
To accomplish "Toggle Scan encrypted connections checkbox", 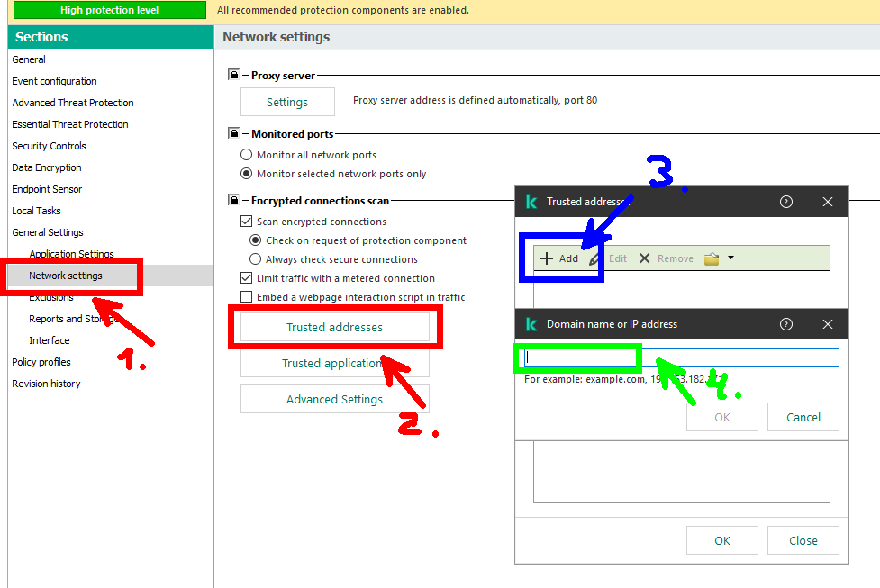I will [x=246, y=221].
